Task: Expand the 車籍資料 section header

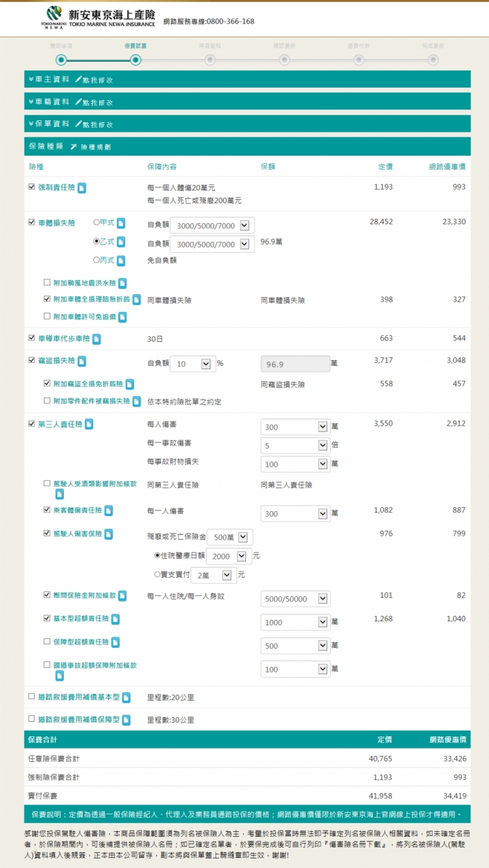Action: coord(247,101)
